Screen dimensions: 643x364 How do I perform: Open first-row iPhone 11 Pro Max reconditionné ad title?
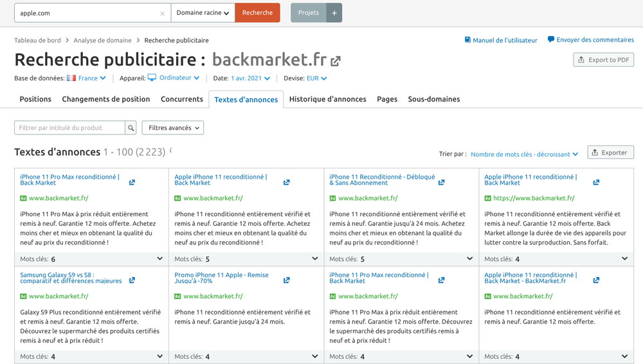pos(69,179)
